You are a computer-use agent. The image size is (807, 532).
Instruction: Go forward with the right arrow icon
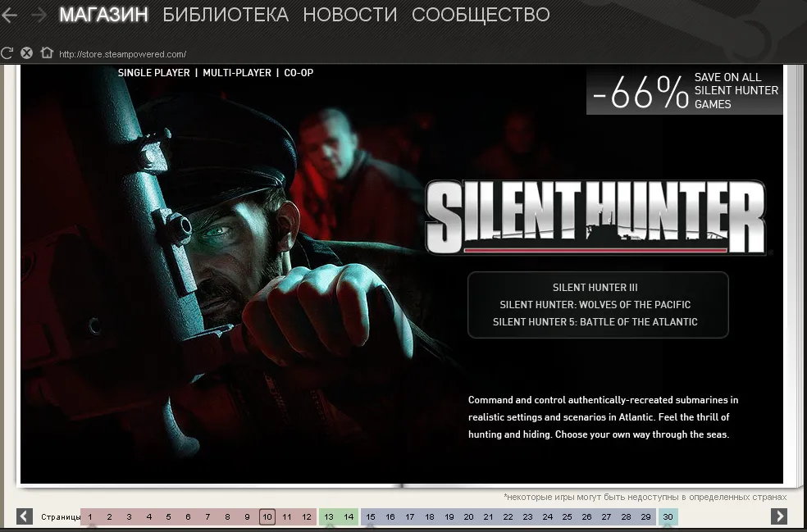(39, 15)
